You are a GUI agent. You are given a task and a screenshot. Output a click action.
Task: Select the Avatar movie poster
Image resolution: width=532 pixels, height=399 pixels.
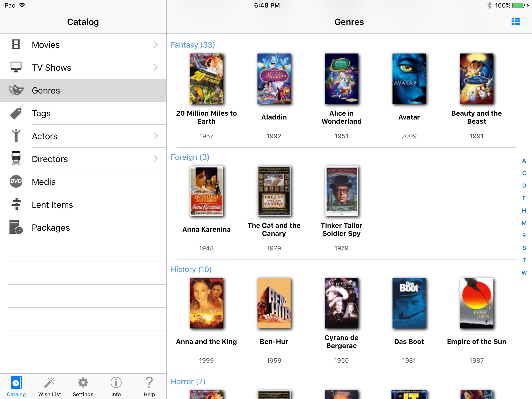[409, 79]
